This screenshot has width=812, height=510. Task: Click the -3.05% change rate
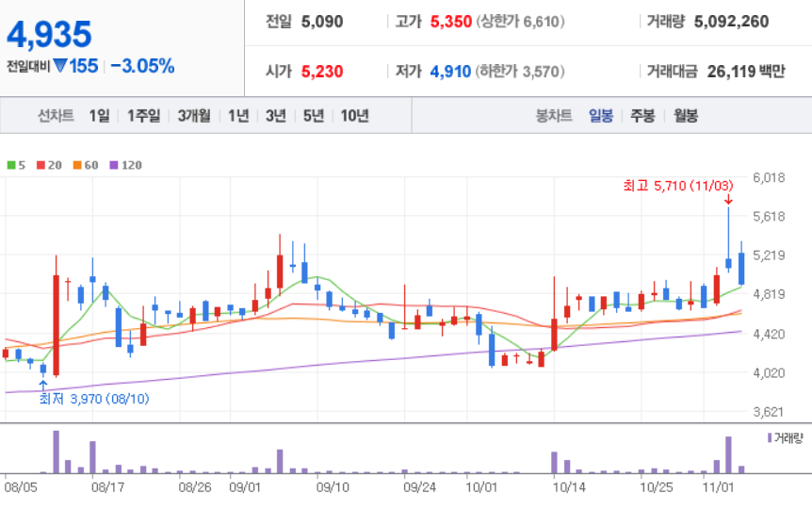[x=142, y=66]
